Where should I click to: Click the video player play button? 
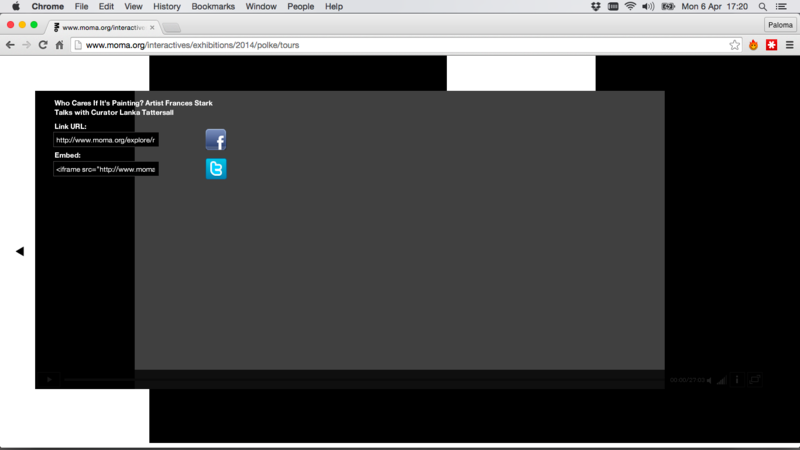click(x=49, y=380)
